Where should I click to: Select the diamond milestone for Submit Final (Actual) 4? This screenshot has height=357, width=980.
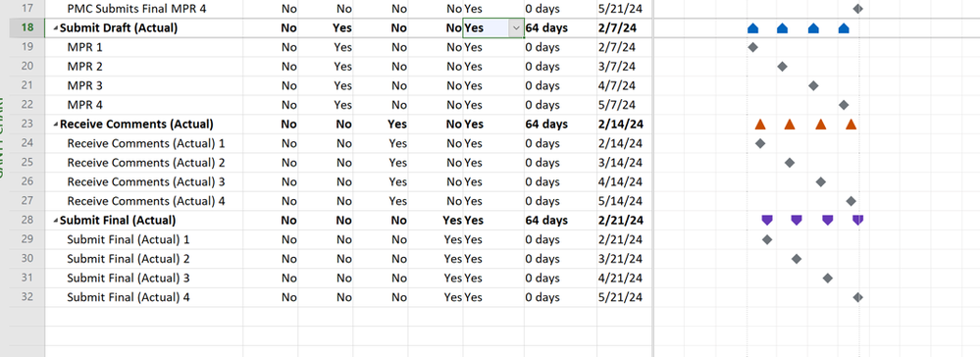coord(857,297)
